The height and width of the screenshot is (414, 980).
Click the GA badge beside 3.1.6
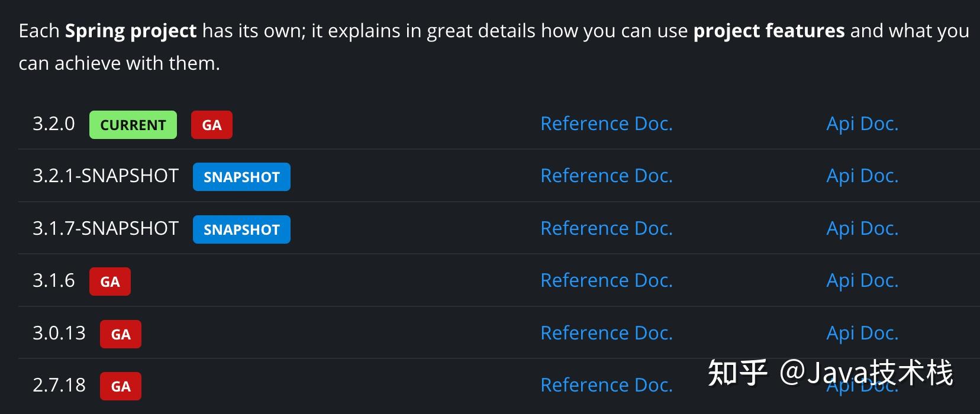tap(110, 282)
